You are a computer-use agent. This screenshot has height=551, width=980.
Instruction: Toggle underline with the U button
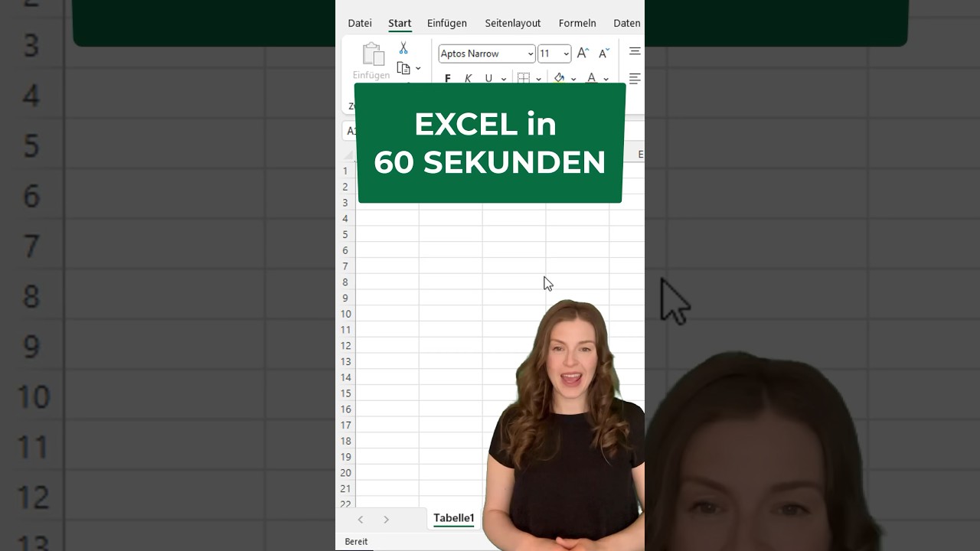(488, 79)
